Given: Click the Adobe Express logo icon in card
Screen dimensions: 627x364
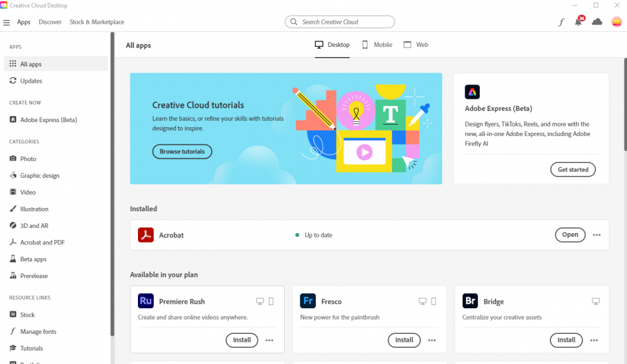Looking at the screenshot, I should coord(472,92).
